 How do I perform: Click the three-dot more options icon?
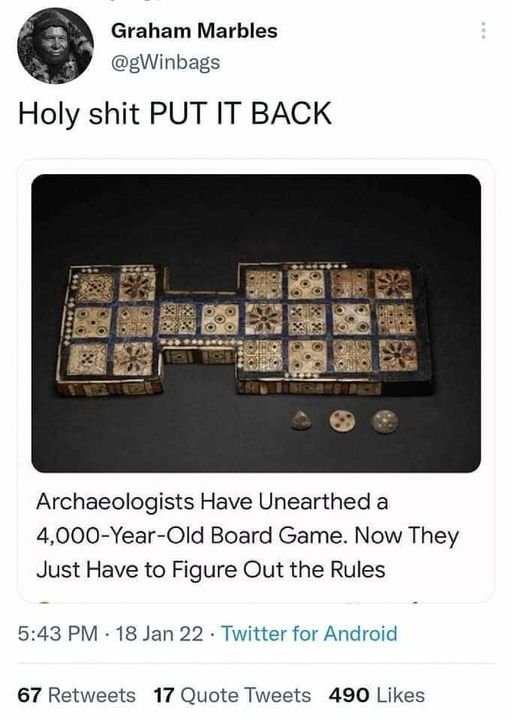click(x=483, y=30)
